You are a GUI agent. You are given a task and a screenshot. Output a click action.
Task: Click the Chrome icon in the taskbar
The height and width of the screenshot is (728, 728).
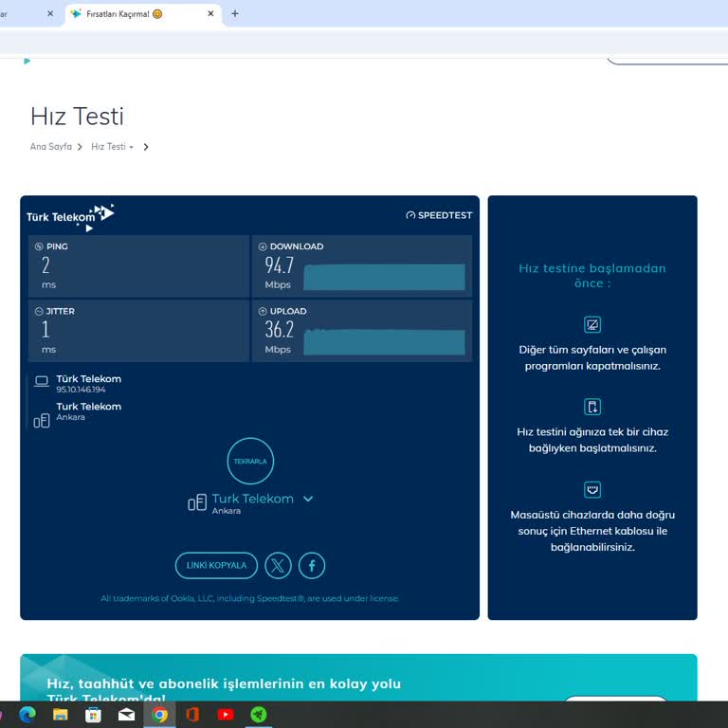[159, 715]
